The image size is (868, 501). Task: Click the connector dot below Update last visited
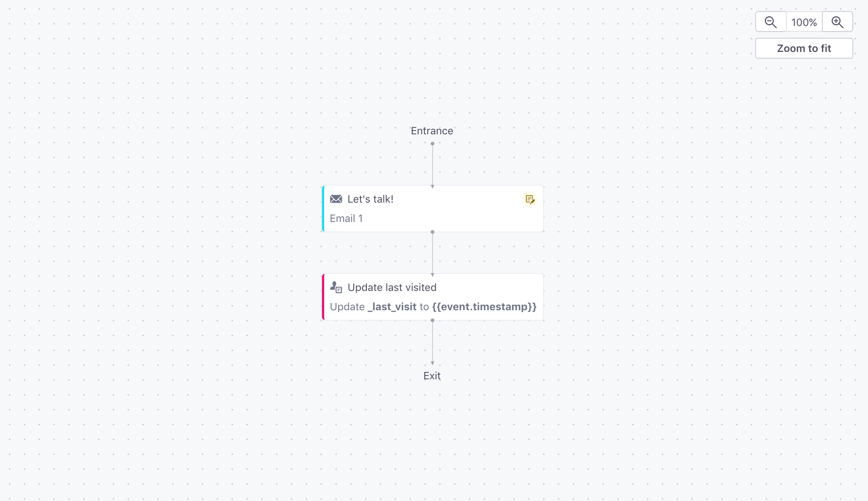433,320
